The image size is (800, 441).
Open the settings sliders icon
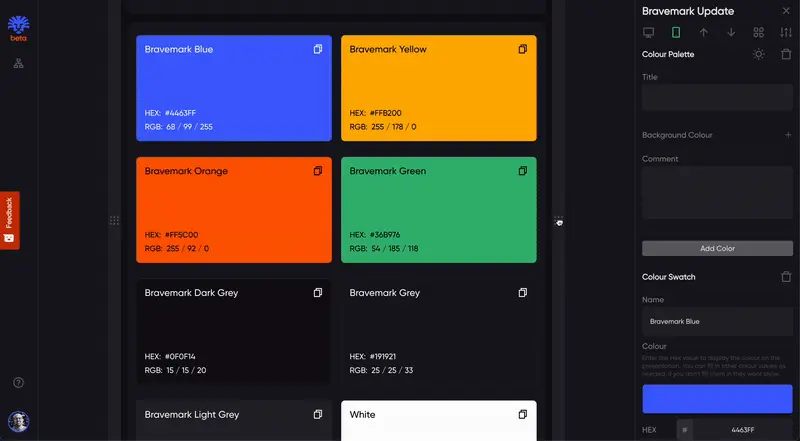786,33
